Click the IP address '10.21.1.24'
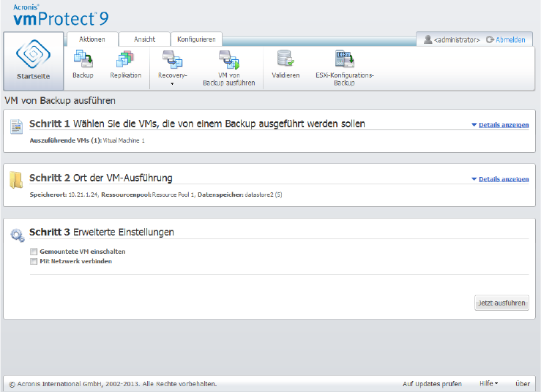The image size is (541, 392). pyautogui.click(x=83, y=195)
